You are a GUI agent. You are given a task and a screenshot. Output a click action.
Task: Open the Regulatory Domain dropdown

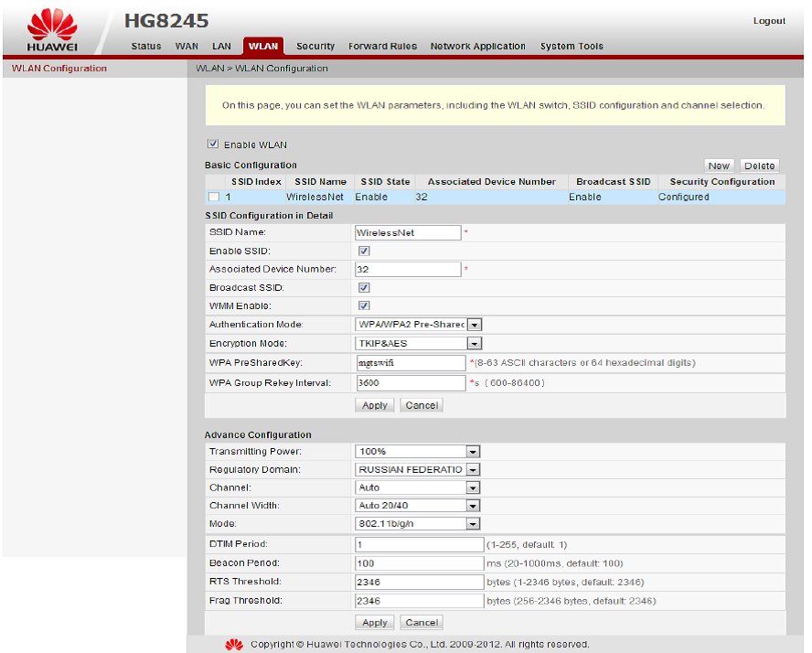[x=417, y=470]
